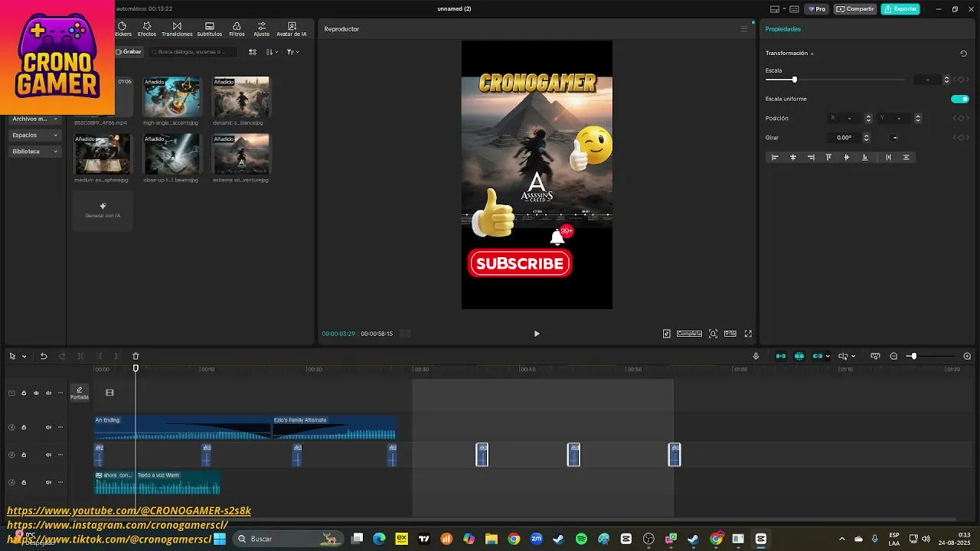Image resolution: width=980 pixels, height=551 pixels.
Task: Select the dynamic s...blance.jpg thumbnail
Action: click(x=240, y=96)
